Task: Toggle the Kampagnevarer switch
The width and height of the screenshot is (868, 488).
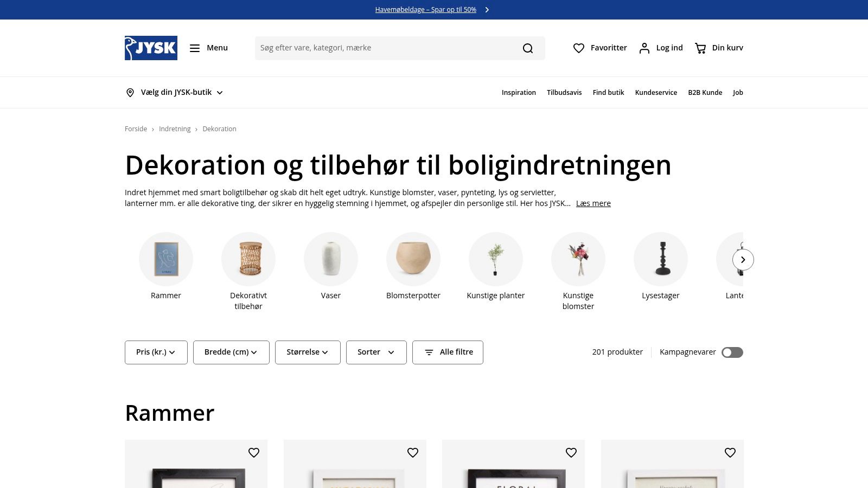Action: 732,352
